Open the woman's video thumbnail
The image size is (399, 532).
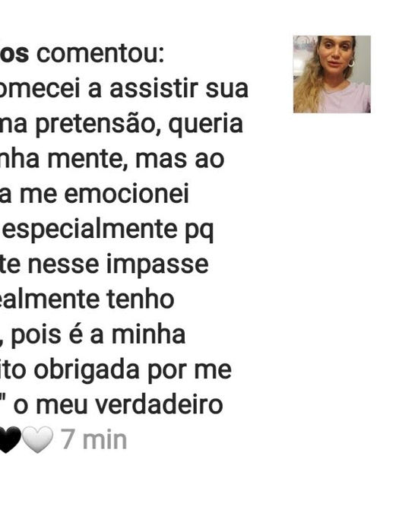[x=332, y=74]
